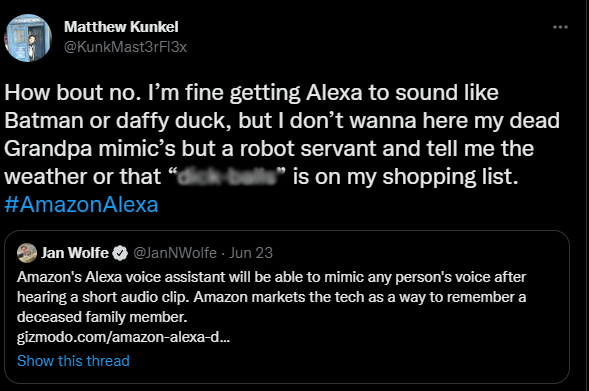The image size is (589, 391).
Task: Click the blurred censored word in tweet
Action: coord(227,177)
